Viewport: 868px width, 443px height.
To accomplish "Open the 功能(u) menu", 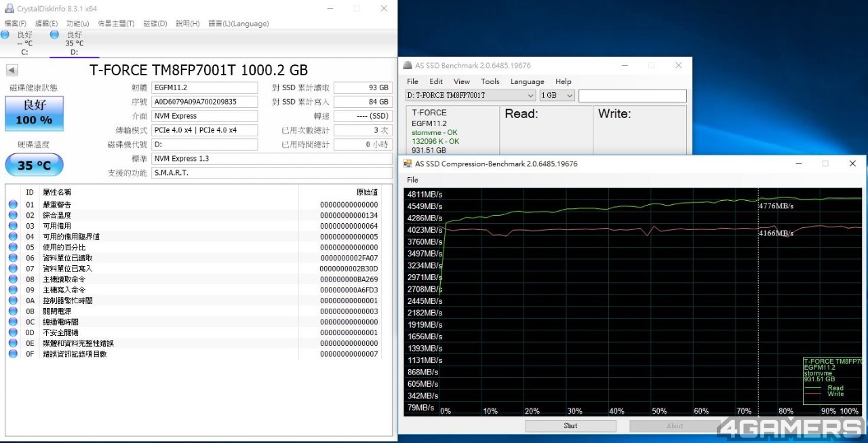I will click(x=77, y=23).
